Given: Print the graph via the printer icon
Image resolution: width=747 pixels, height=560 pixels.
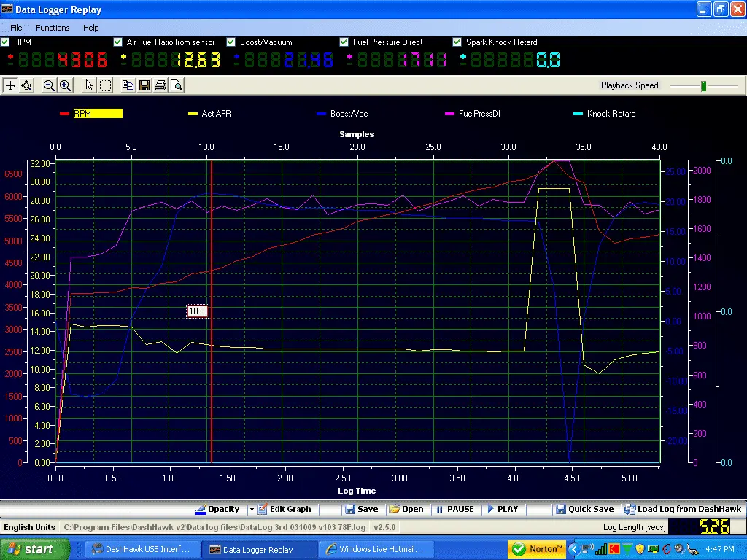Looking at the screenshot, I should click(160, 85).
